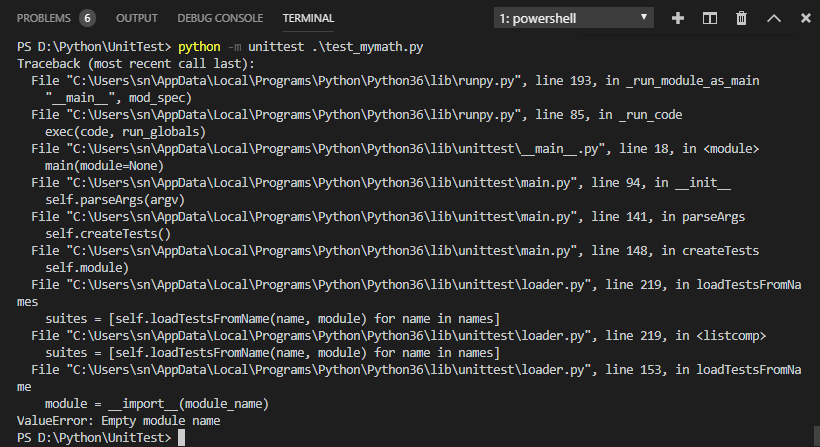Click '"__main__", mod_spec)' line

click(119, 98)
